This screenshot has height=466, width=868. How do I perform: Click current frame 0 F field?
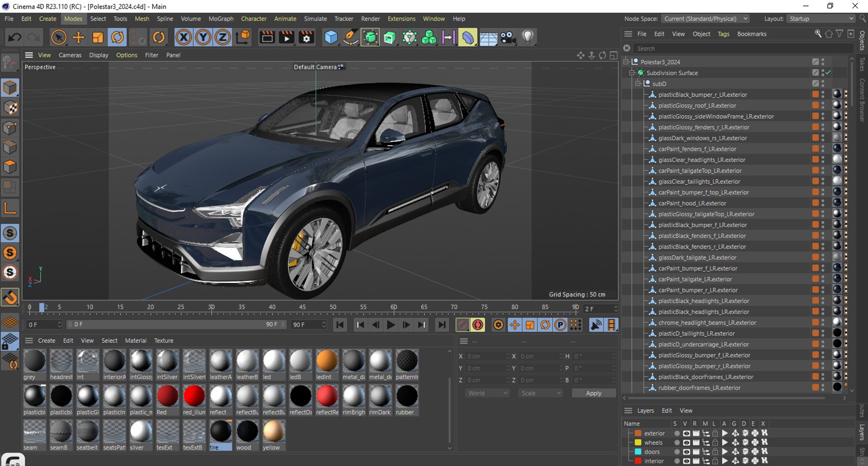click(44, 325)
